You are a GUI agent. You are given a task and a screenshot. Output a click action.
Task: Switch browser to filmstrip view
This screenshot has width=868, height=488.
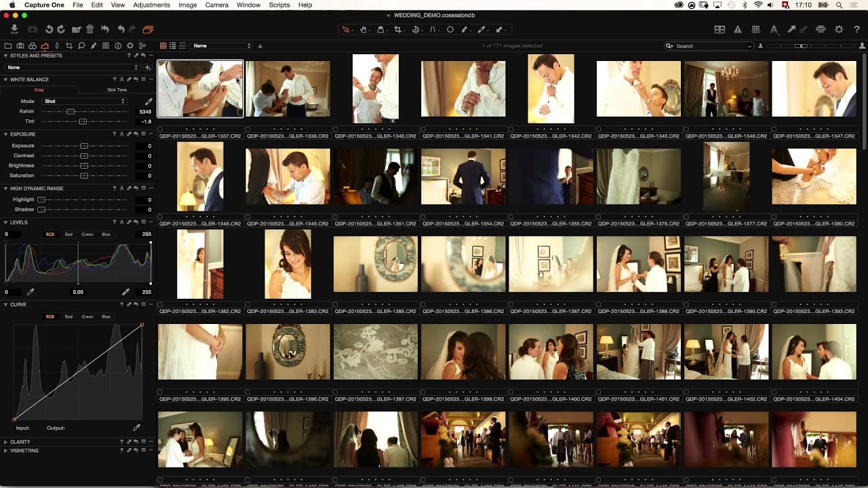(x=182, y=45)
